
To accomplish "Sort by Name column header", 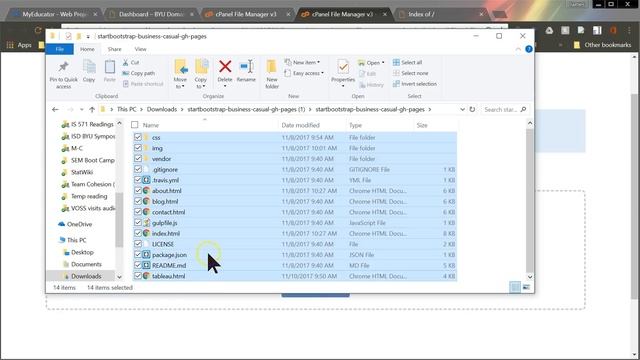I will 151,125.
